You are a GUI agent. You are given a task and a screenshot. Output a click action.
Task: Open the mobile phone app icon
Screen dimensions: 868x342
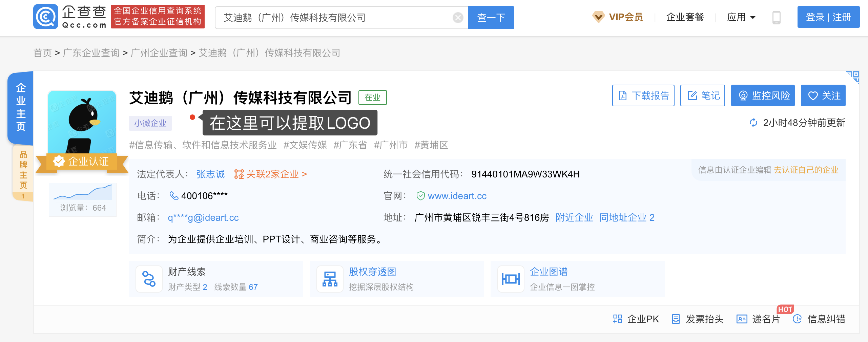point(776,17)
